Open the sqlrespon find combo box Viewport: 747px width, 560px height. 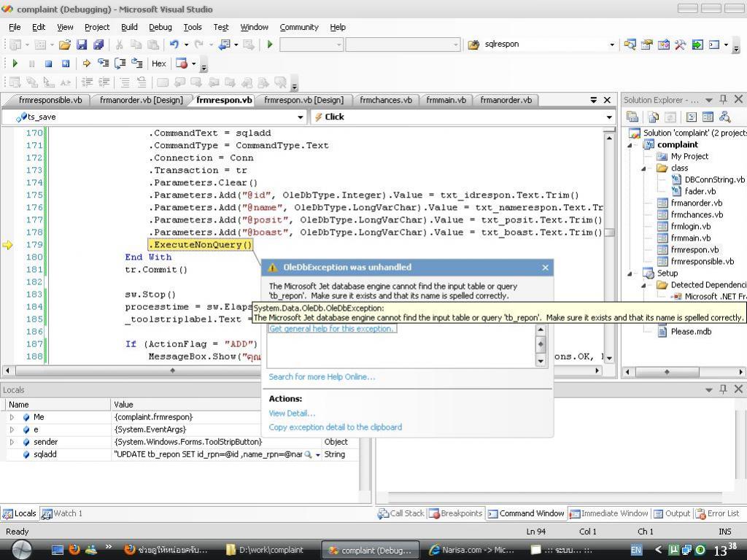(611, 44)
